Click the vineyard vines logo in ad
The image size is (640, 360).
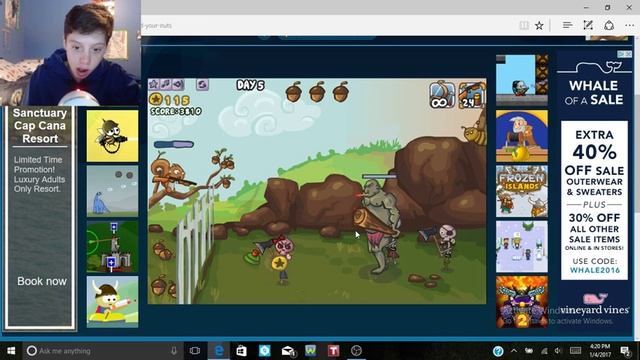[594, 305]
